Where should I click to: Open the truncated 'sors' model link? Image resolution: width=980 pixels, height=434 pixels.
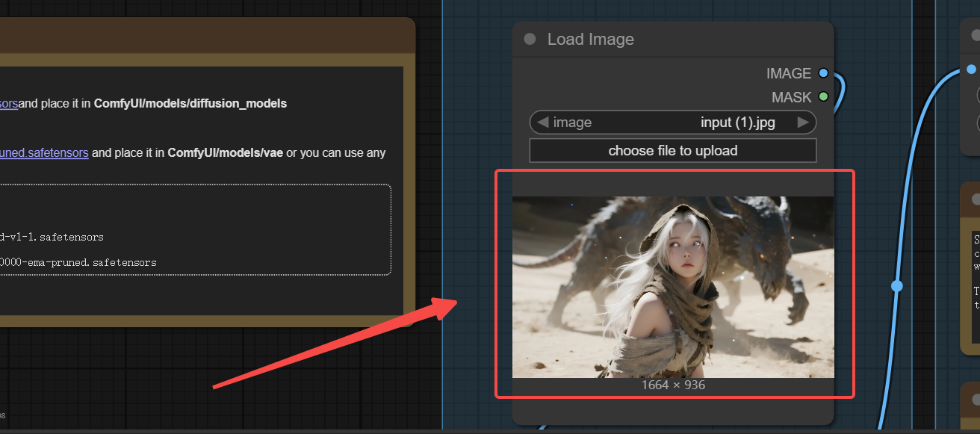[x=9, y=103]
